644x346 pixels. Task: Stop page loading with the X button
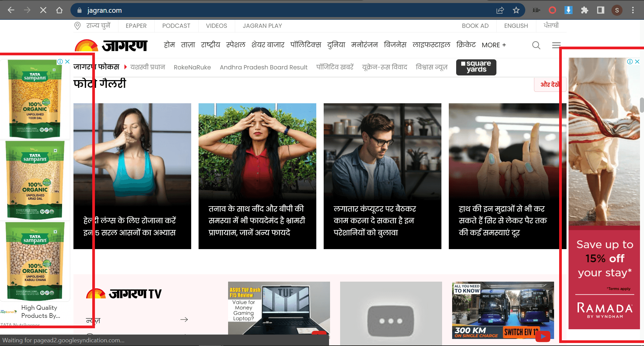pos(43,10)
